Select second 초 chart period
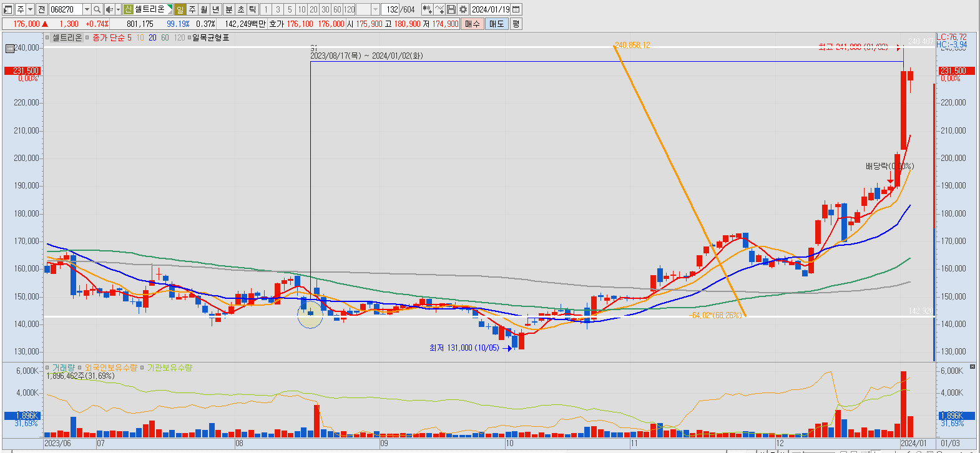 click(241, 9)
